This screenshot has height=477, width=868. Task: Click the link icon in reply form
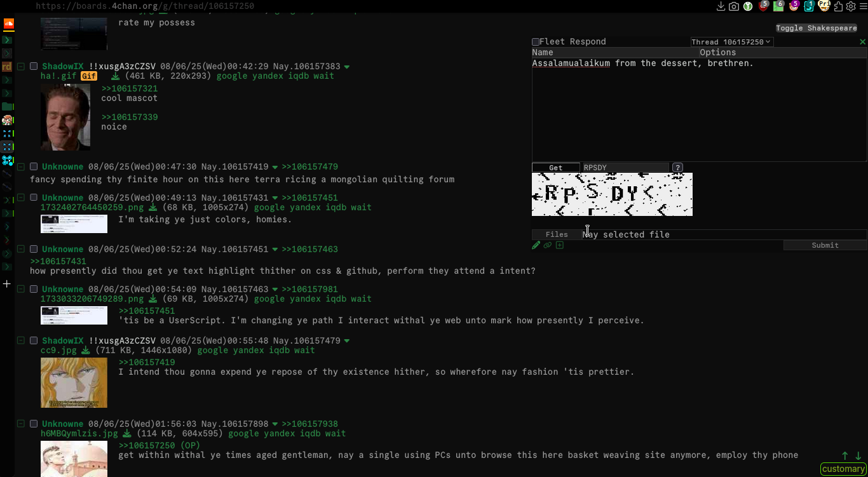[x=548, y=245]
